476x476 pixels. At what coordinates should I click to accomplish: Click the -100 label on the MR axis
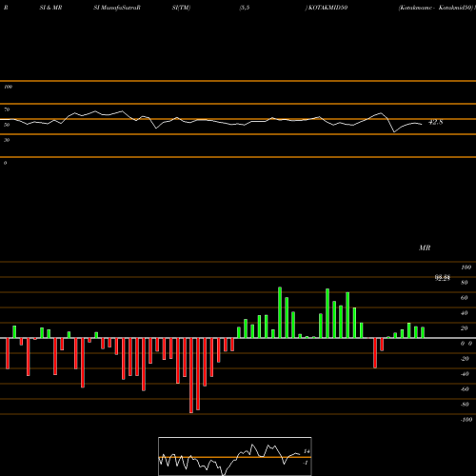coord(466,420)
